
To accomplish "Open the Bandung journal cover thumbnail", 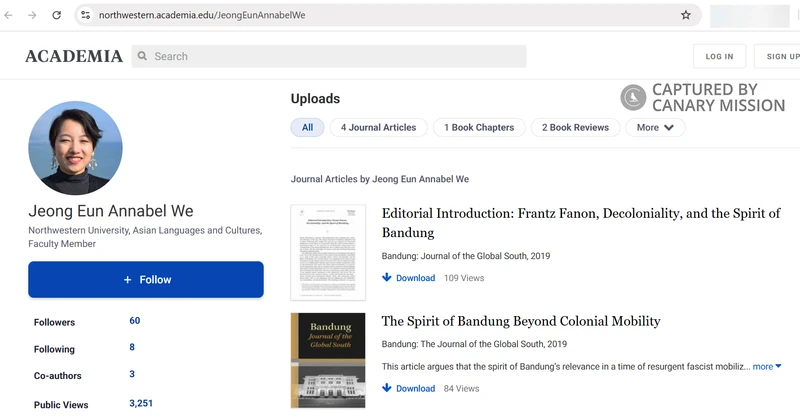I will tap(327, 360).
